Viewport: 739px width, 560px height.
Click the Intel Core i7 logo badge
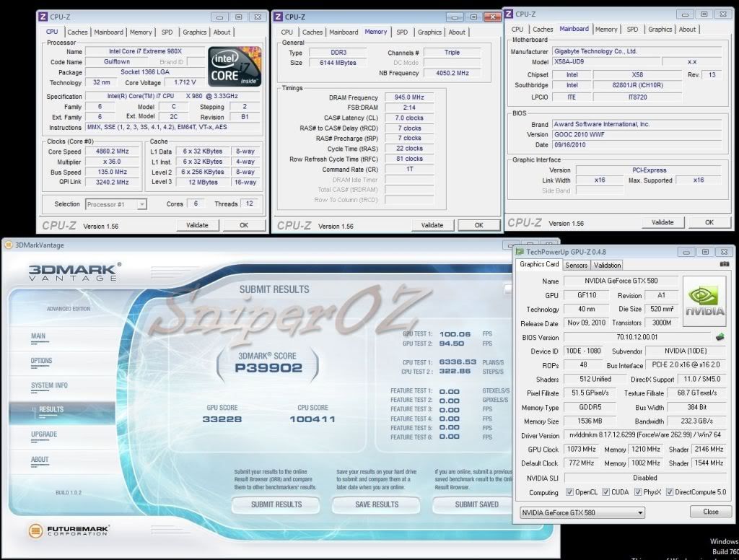pyautogui.click(x=235, y=67)
